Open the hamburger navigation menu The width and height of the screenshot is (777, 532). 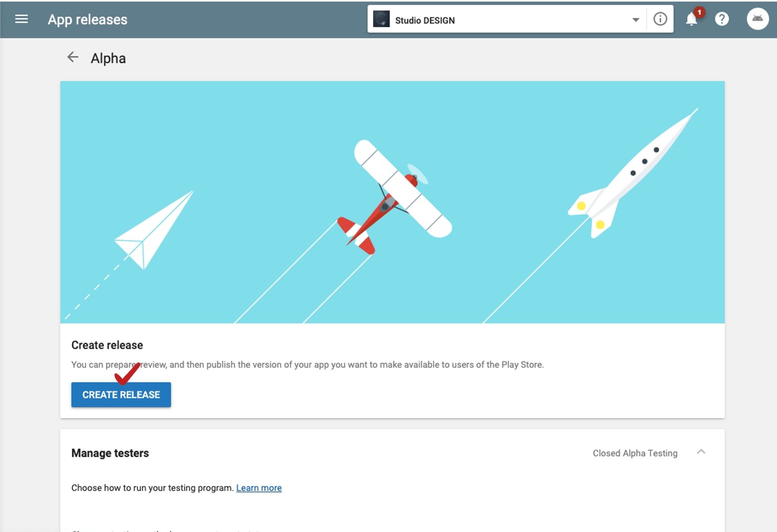21,19
